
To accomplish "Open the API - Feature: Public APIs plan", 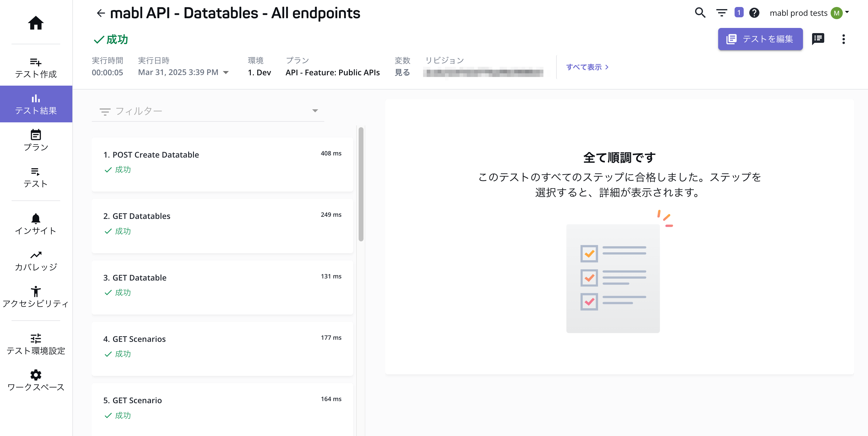I will pos(332,72).
